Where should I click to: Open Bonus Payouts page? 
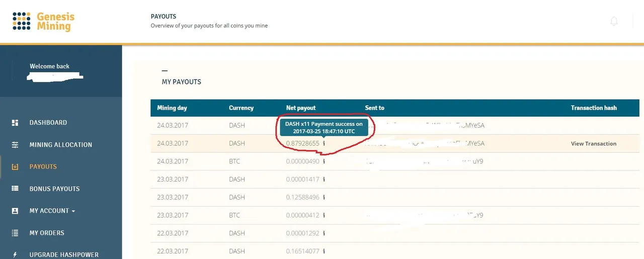point(55,189)
